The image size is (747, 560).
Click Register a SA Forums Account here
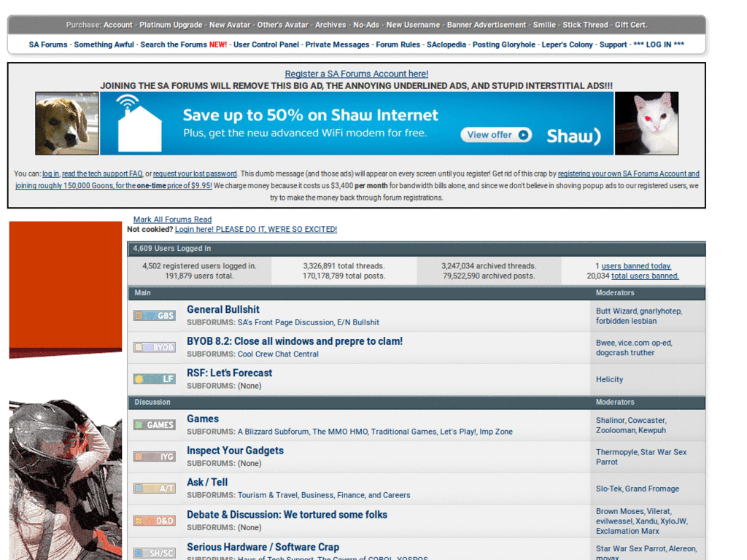pyautogui.click(x=356, y=74)
